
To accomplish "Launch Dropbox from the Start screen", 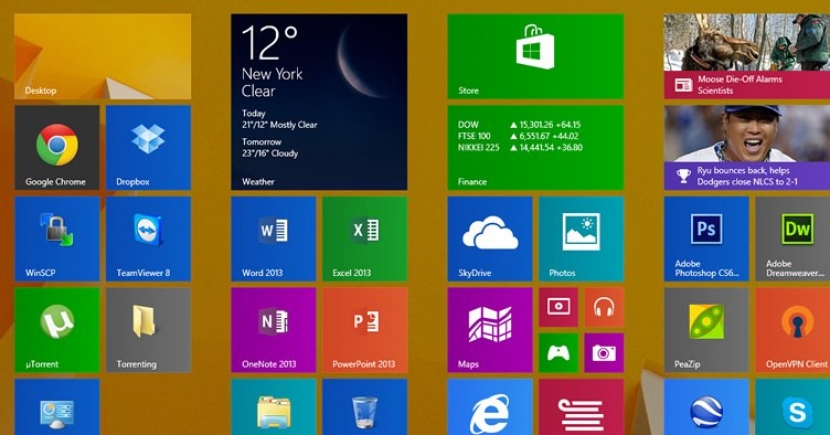I will tap(148, 147).
